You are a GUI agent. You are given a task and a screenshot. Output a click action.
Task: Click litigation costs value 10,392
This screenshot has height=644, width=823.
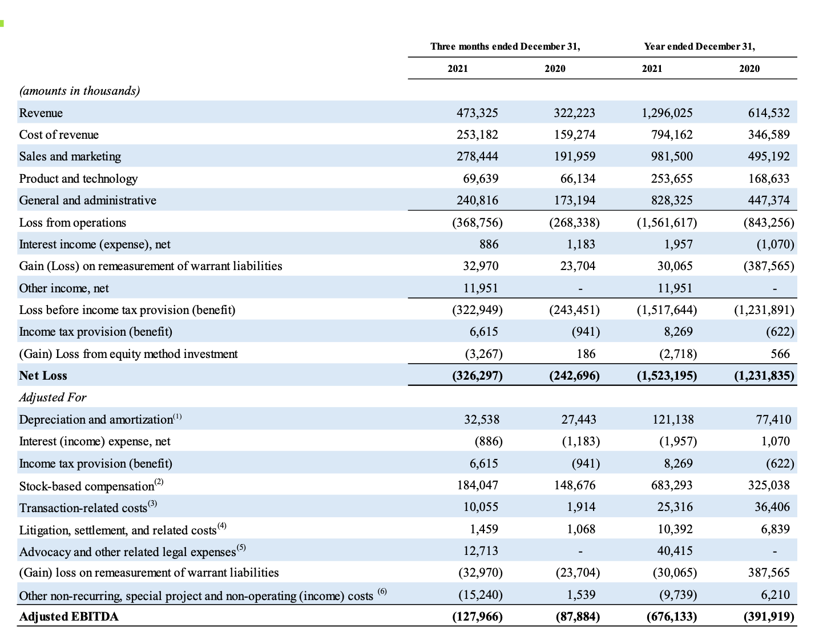675,529
